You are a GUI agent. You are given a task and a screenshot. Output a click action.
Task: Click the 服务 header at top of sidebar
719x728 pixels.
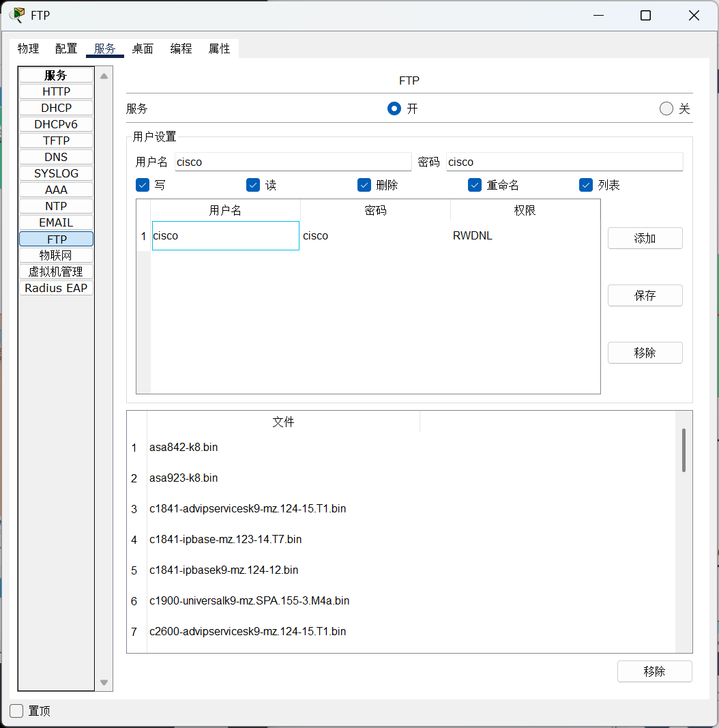click(x=56, y=75)
